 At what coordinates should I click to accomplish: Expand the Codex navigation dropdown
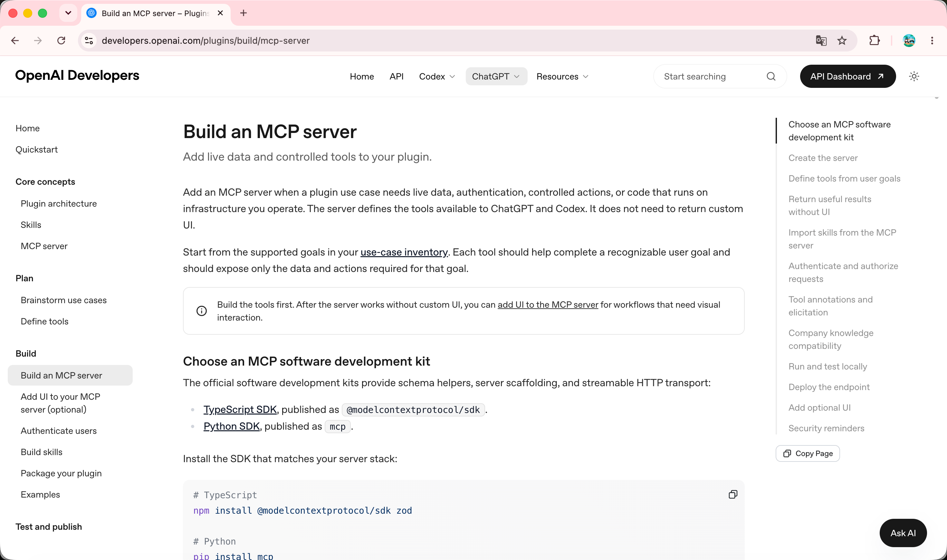click(x=437, y=77)
